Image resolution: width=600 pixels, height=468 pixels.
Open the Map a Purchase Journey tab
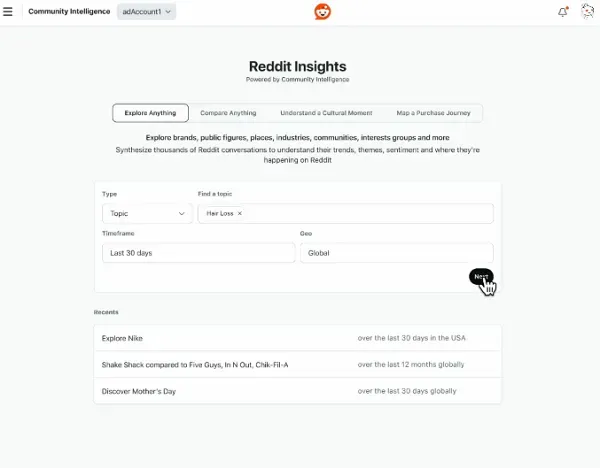point(432,113)
